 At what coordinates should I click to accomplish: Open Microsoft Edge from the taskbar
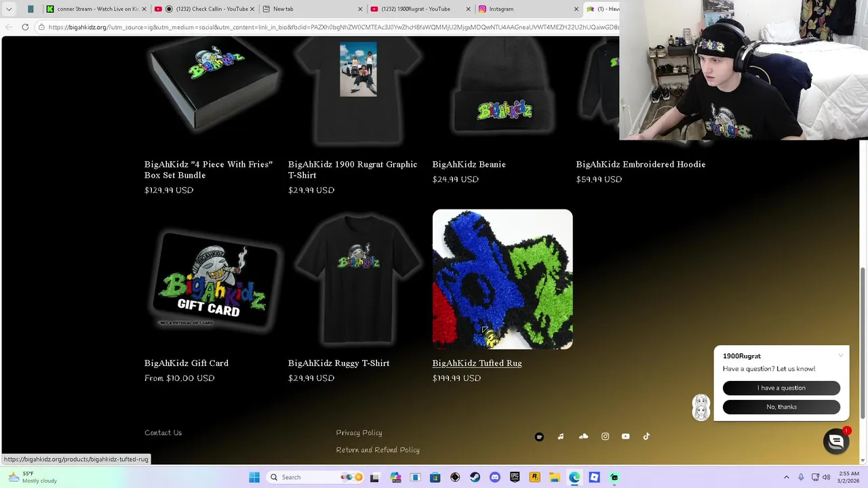574,477
